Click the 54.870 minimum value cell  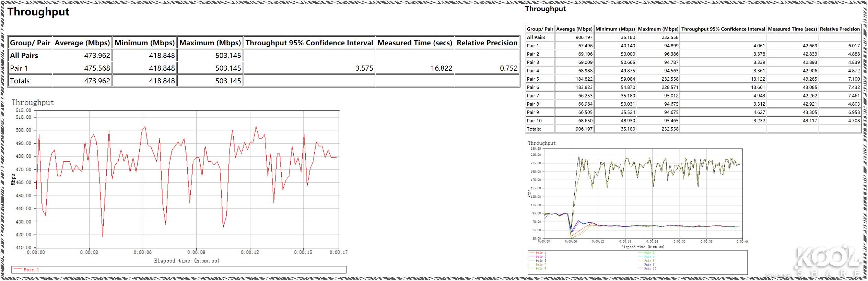click(615, 87)
